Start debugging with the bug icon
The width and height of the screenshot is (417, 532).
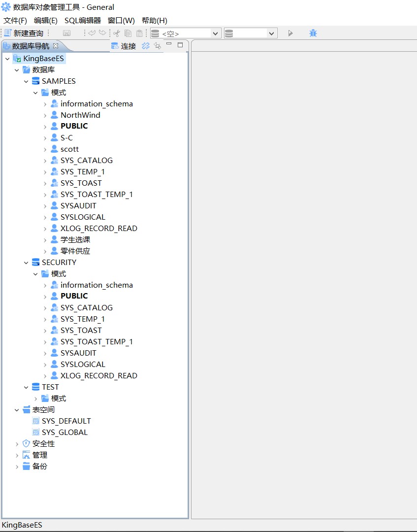pos(313,33)
